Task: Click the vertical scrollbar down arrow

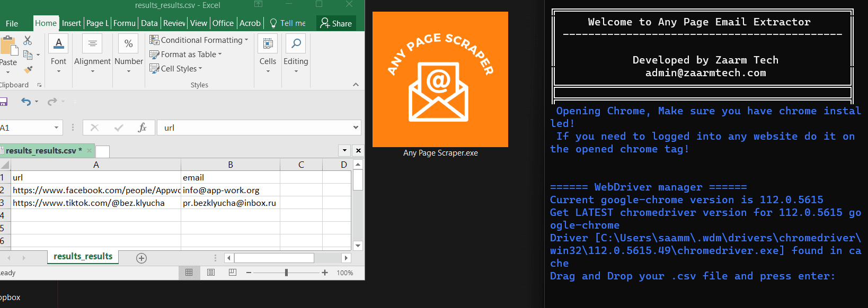Action: [x=358, y=246]
